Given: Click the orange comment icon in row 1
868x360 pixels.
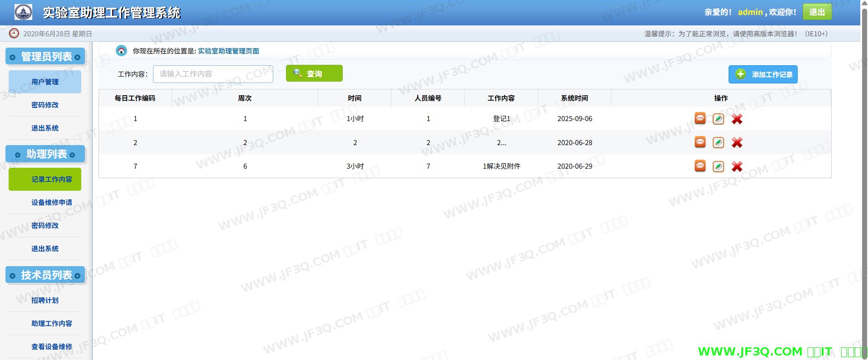Looking at the screenshot, I should pyautogui.click(x=700, y=118).
